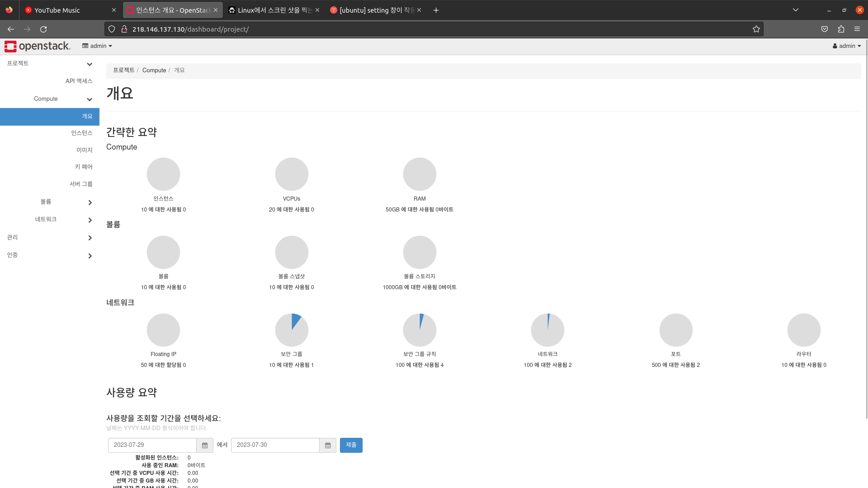Viewport: 868px width, 488px height.
Task: Open admin project selector dropdown
Action: point(97,46)
